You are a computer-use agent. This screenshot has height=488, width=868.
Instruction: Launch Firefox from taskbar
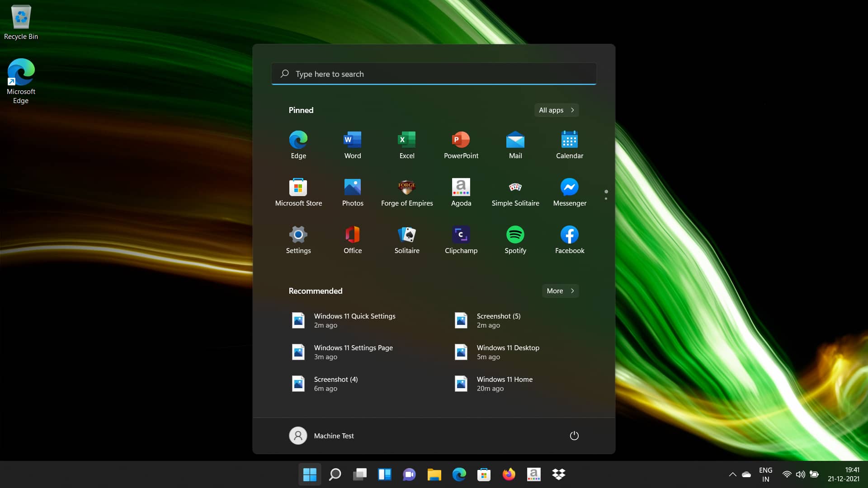[x=509, y=474]
